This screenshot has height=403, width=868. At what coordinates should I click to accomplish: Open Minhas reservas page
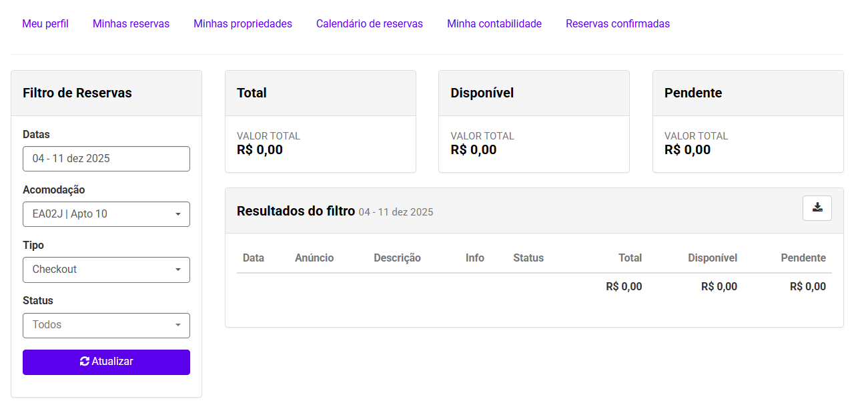click(x=131, y=24)
